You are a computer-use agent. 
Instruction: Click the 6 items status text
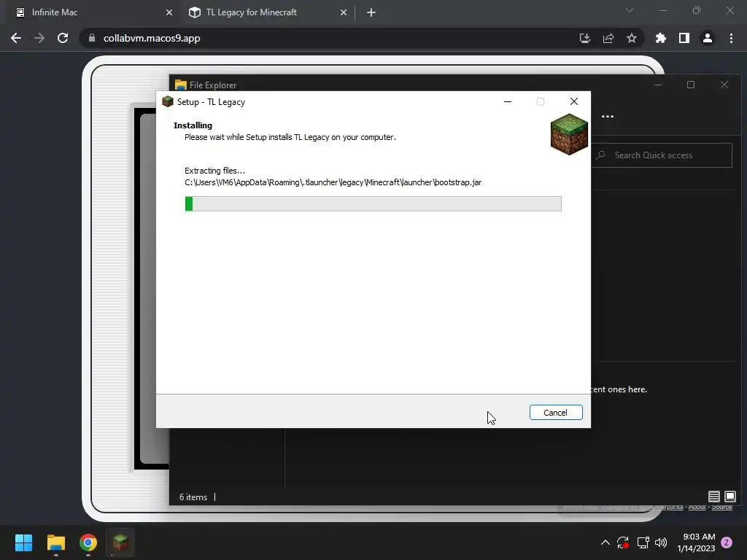click(193, 497)
